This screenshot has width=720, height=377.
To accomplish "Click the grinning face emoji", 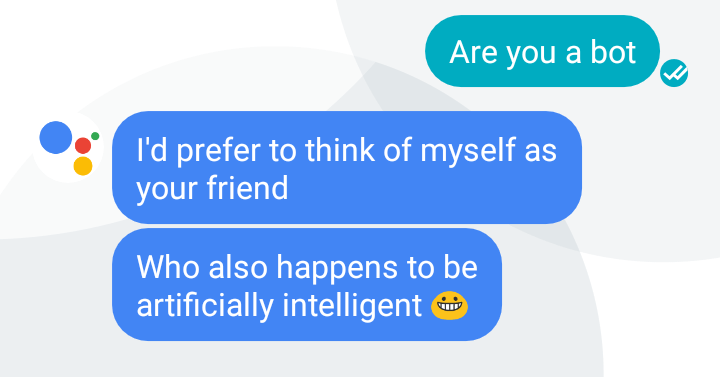I will point(450,305).
